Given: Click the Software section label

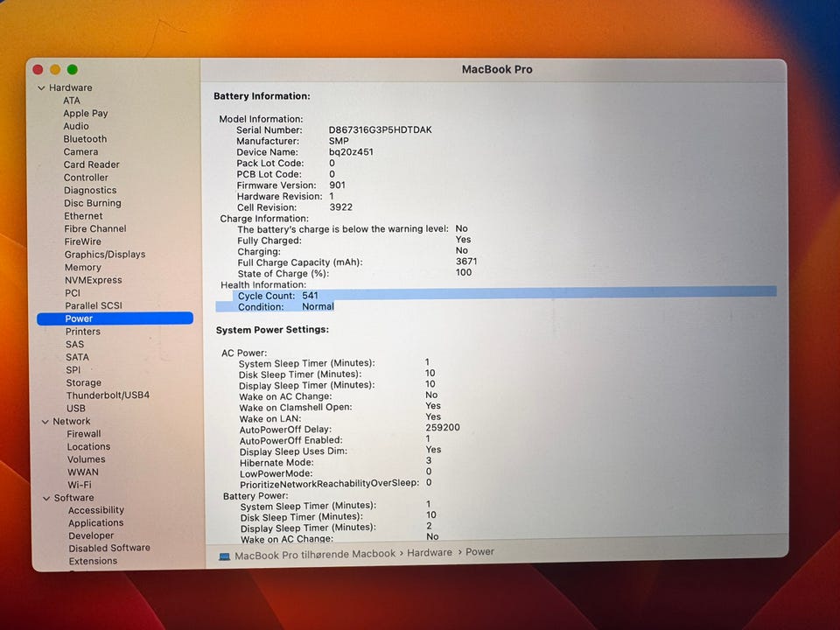Looking at the screenshot, I should (x=73, y=498).
